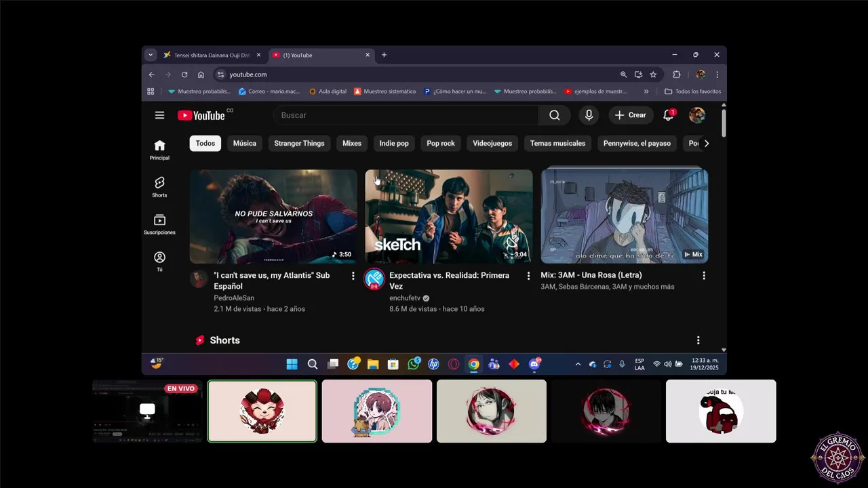The height and width of the screenshot is (488, 868).
Task: Play the "No pude salvarnos" thumbnail
Action: pyautogui.click(x=273, y=216)
